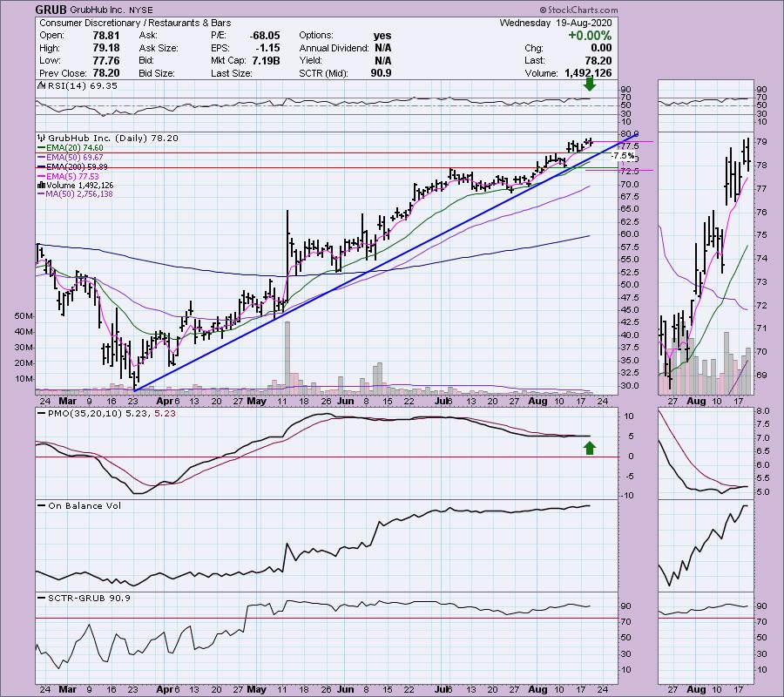Click the Ask Size label
784x697 pixels.
point(159,48)
